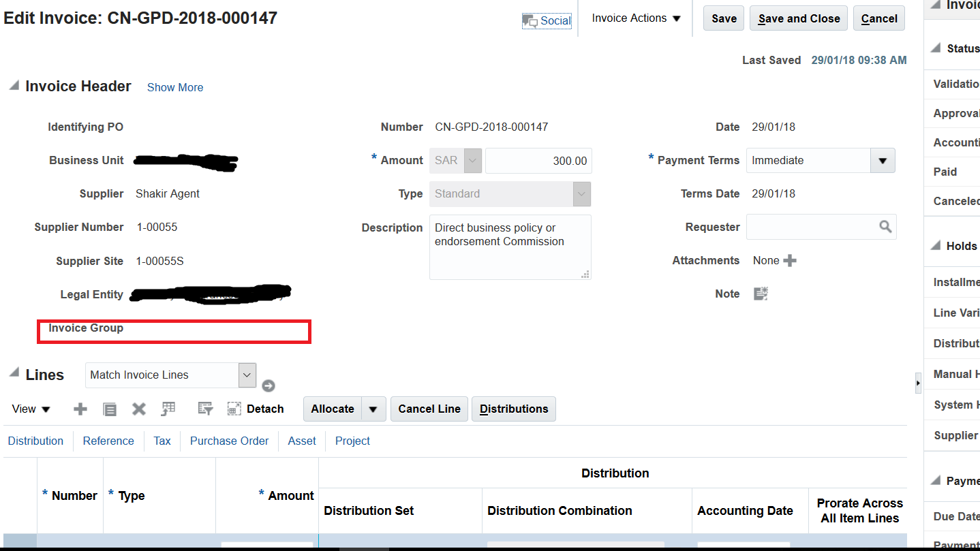Screen dimensions: 980x551
Task: Open the Invoice Actions menu
Action: pos(635,18)
